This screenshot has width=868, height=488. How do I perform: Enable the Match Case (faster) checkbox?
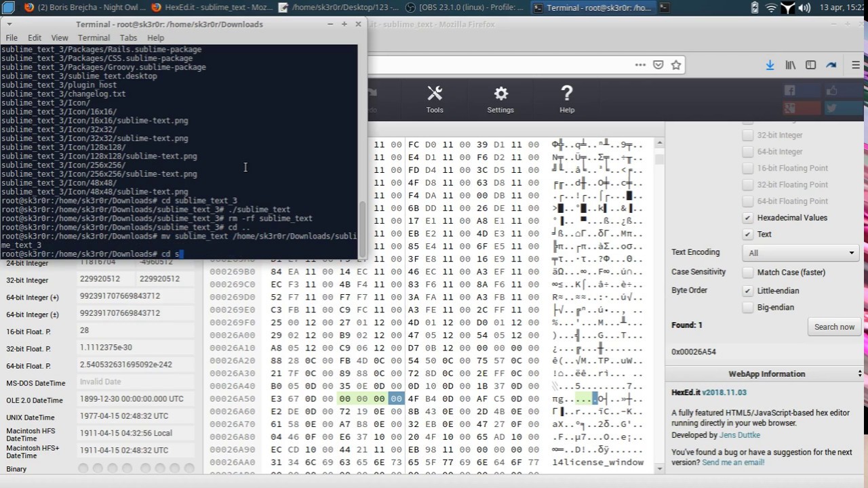coord(747,272)
